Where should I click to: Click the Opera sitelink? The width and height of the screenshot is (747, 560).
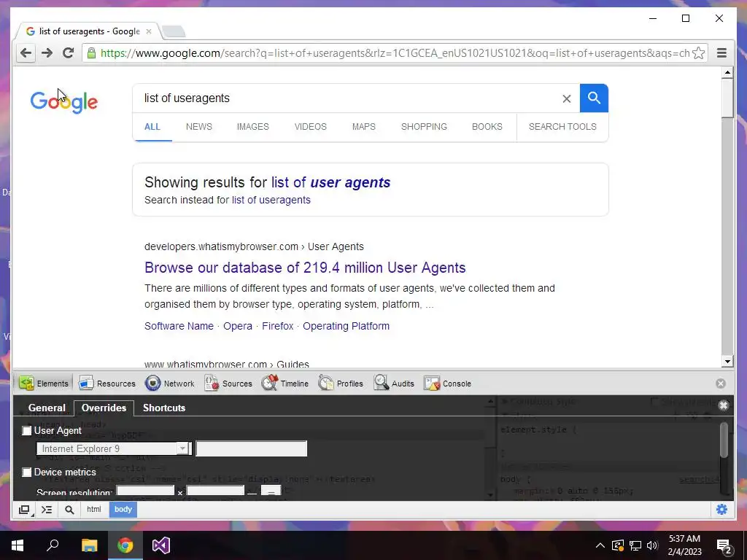pos(237,326)
